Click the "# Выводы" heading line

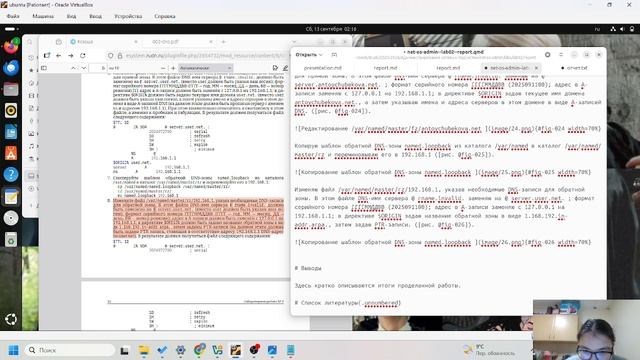coord(308,268)
